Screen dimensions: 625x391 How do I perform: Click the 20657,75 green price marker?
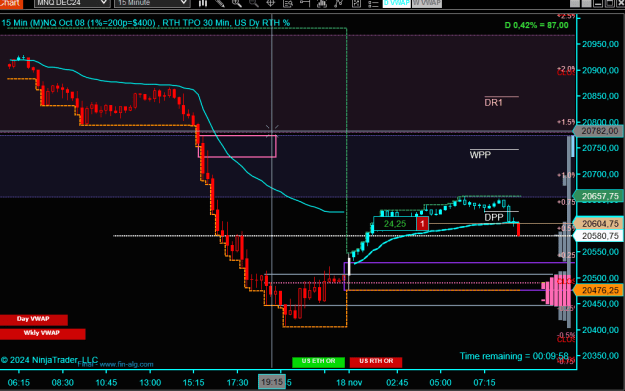[599, 196]
